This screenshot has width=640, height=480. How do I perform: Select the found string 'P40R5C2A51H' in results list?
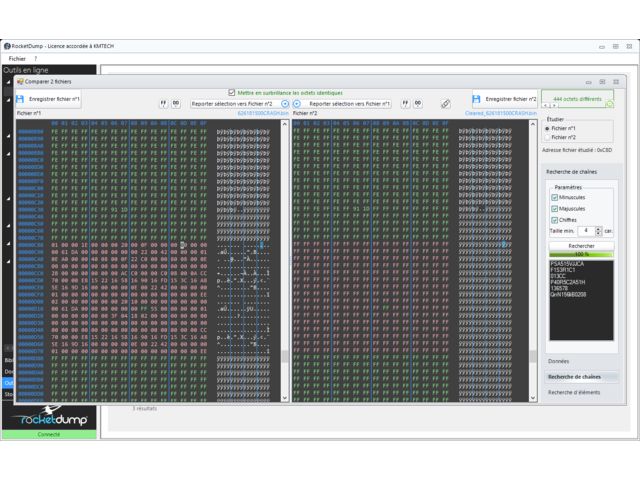[x=568, y=282]
